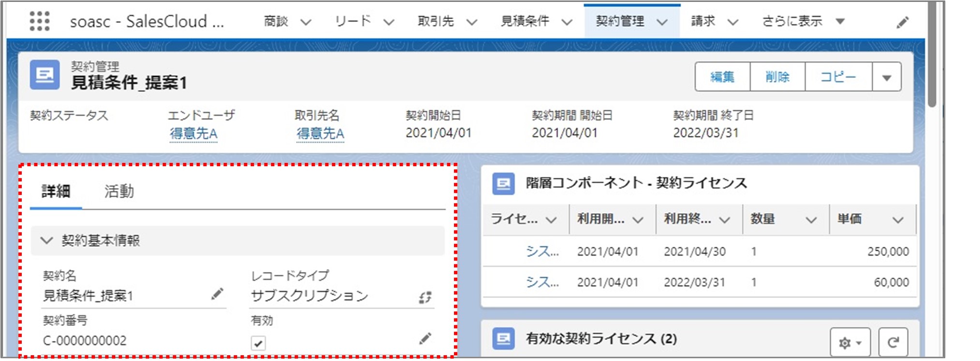
Task: Open エンドユーザ link 得意先A
Action: click(x=193, y=133)
